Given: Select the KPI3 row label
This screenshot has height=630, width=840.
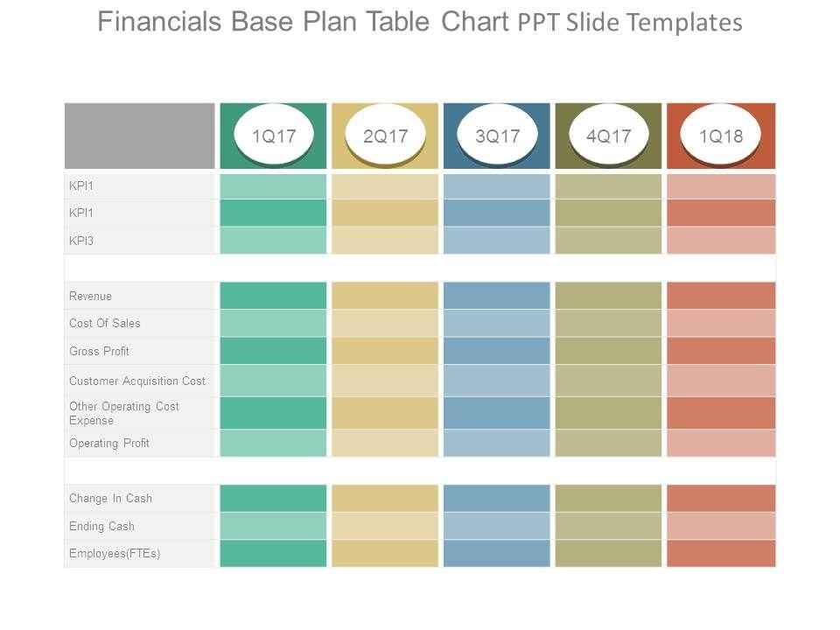Looking at the screenshot, I should pyautogui.click(x=82, y=240).
